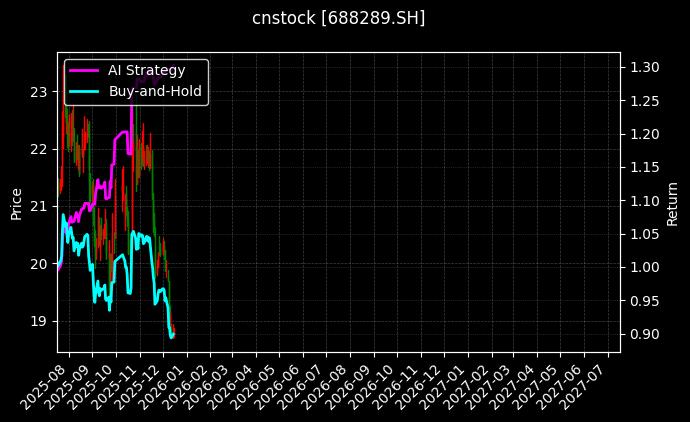Click the 1.30 tick on Return axis
This screenshot has width=690, height=422.
tap(644, 68)
